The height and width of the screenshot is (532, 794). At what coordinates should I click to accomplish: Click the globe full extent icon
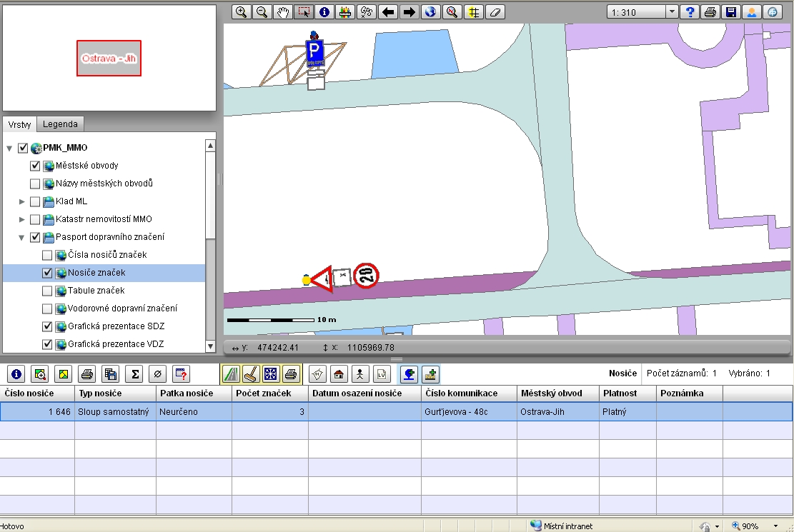[x=430, y=12]
